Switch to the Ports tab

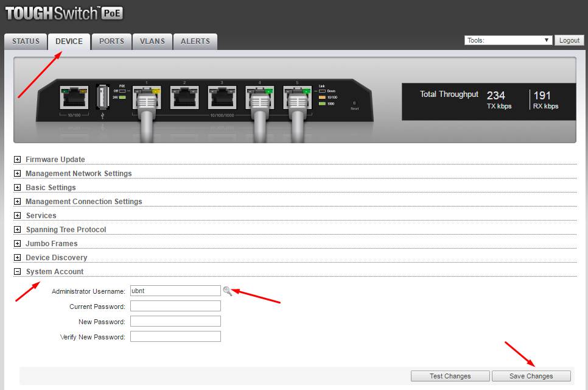[x=111, y=41]
